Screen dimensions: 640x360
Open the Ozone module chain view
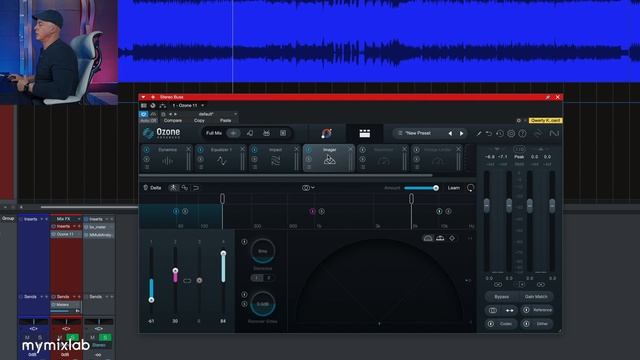[364, 133]
